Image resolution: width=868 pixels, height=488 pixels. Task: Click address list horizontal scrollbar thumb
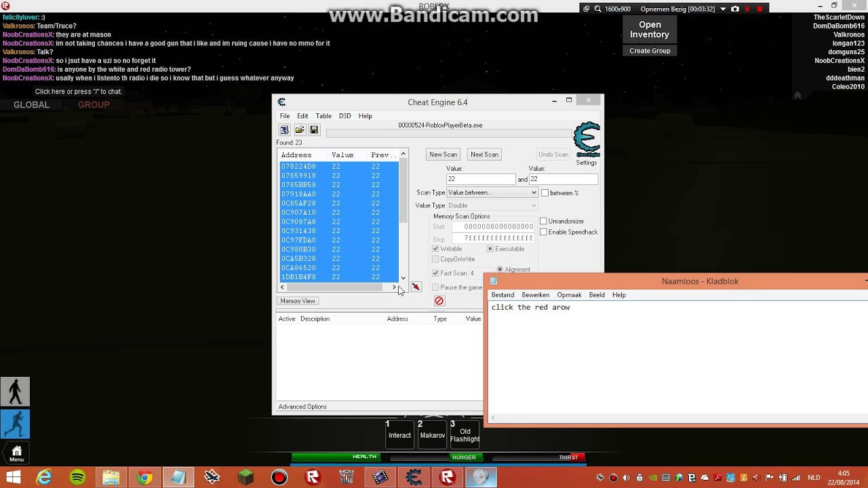(334, 287)
